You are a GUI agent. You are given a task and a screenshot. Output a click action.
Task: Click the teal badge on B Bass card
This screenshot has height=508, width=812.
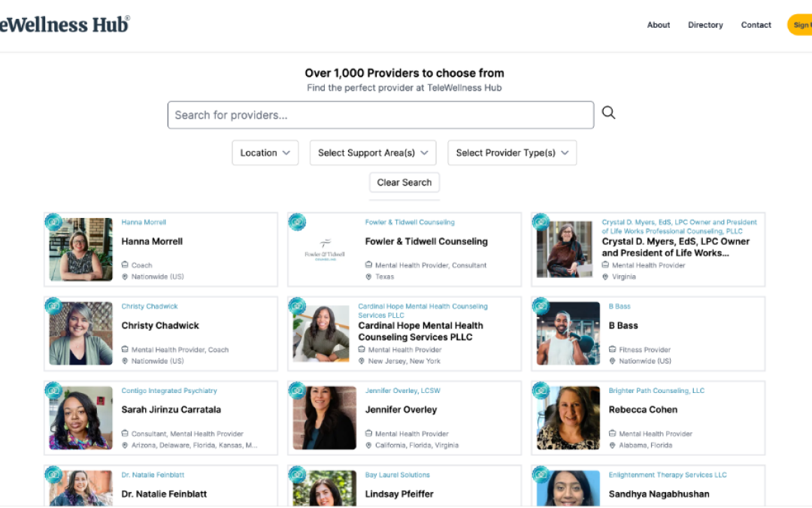pos(541,306)
